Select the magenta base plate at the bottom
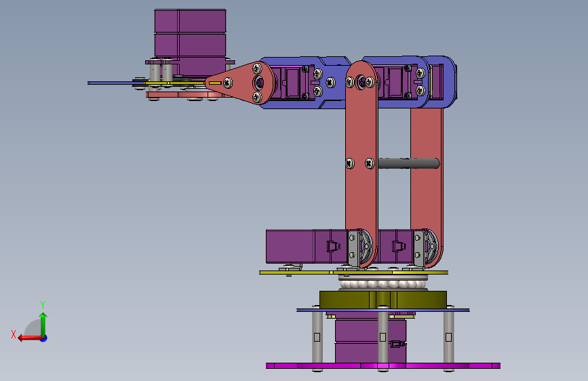This screenshot has height=381, width=588. pyautogui.click(x=383, y=365)
